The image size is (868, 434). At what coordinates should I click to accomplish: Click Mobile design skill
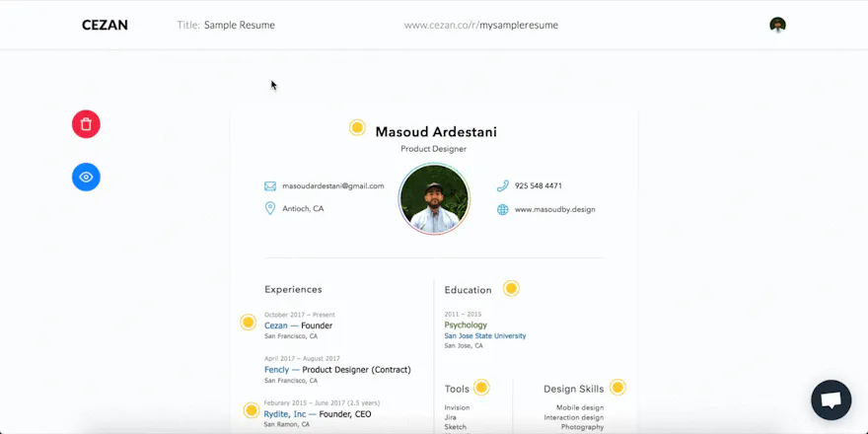(580, 407)
